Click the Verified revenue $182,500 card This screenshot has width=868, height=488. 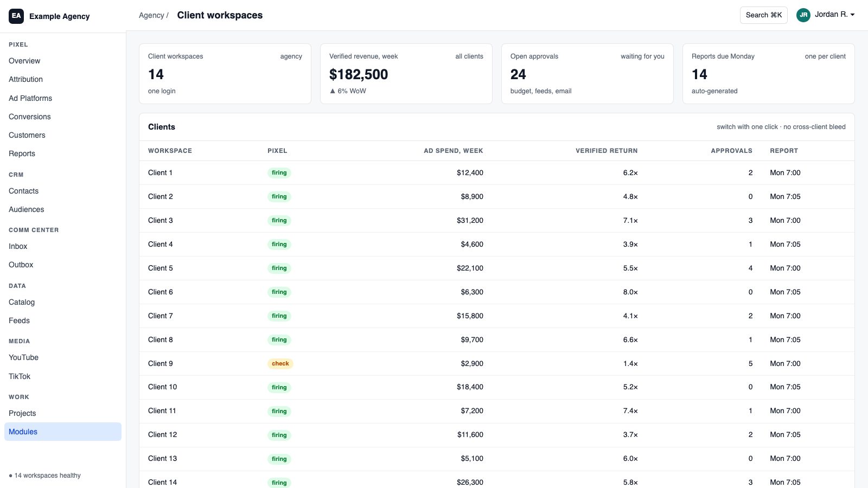406,74
